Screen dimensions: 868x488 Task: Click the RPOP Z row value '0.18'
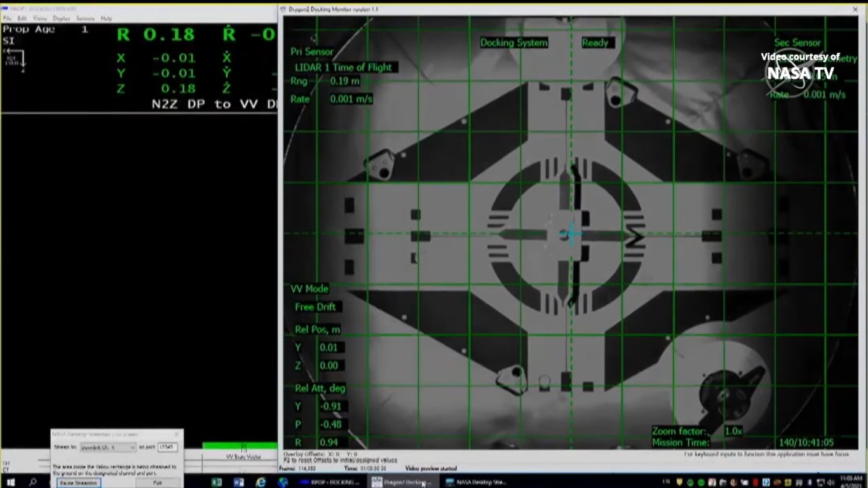178,88
